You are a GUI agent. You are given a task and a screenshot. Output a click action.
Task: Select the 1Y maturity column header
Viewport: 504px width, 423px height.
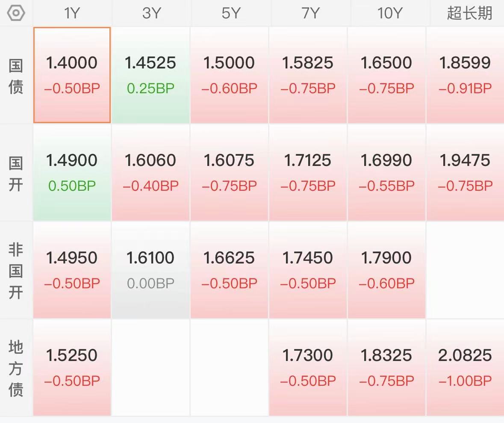click(x=72, y=13)
